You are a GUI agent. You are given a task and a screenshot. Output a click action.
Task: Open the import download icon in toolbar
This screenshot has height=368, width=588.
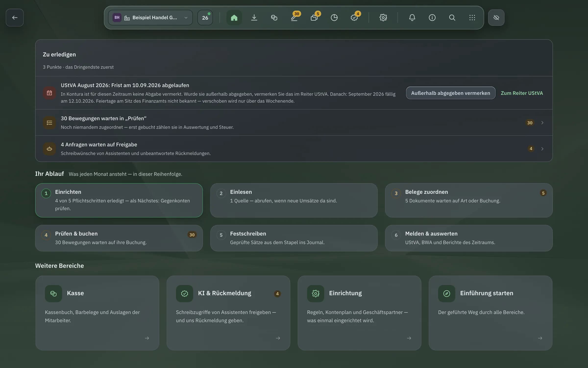click(x=254, y=17)
